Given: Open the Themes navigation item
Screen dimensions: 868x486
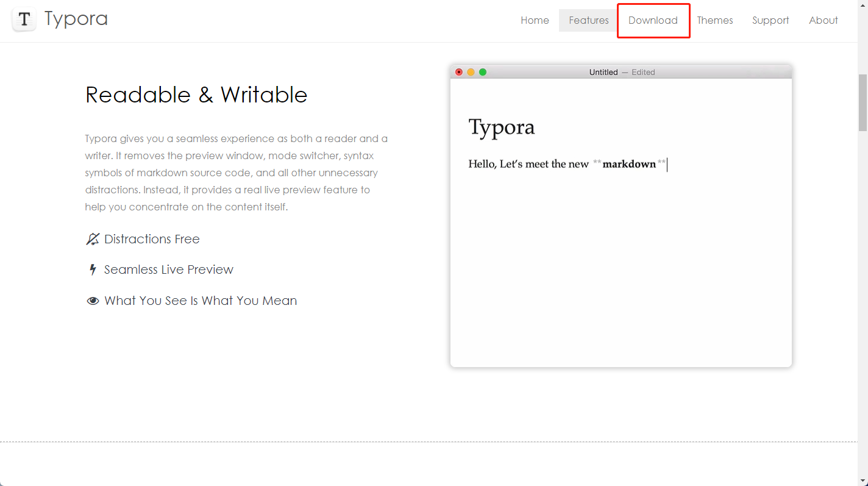Looking at the screenshot, I should coord(715,20).
